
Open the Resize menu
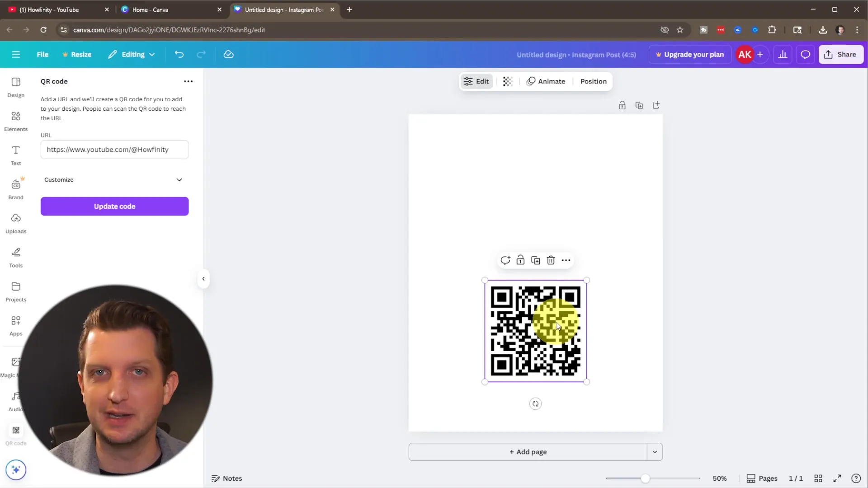click(x=77, y=54)
